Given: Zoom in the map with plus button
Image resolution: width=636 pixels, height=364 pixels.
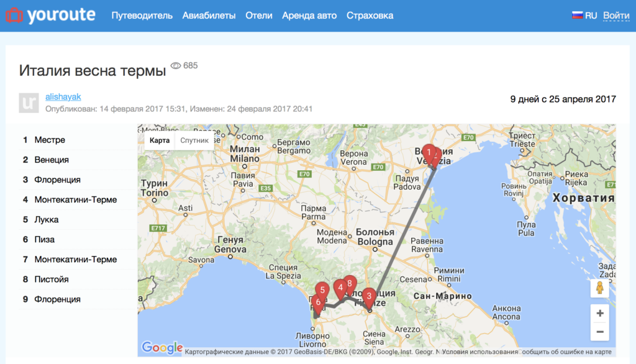Looking at the screenshot, I should [x=599, y=313].
